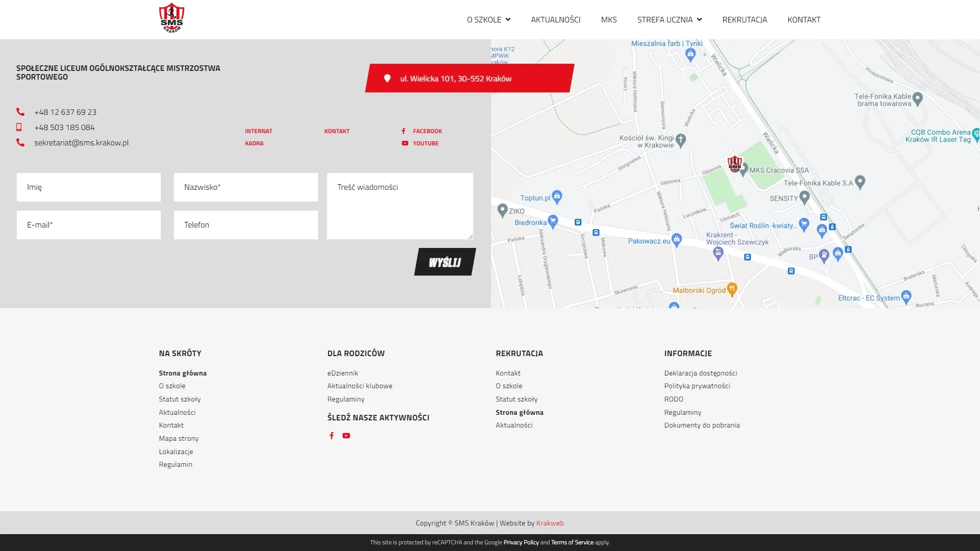Open Mapa strony in Na skróty

pos(179,438)
